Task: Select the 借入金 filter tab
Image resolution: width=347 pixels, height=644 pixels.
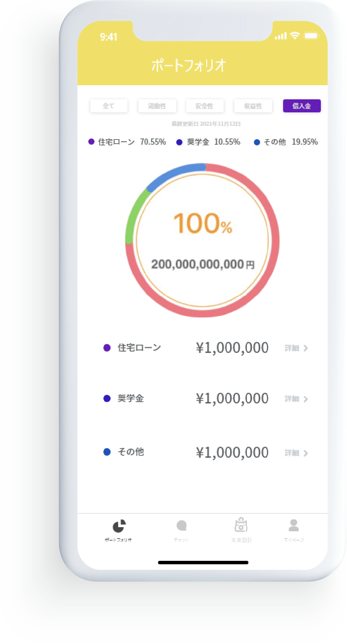Action: (x=302, y=106)
